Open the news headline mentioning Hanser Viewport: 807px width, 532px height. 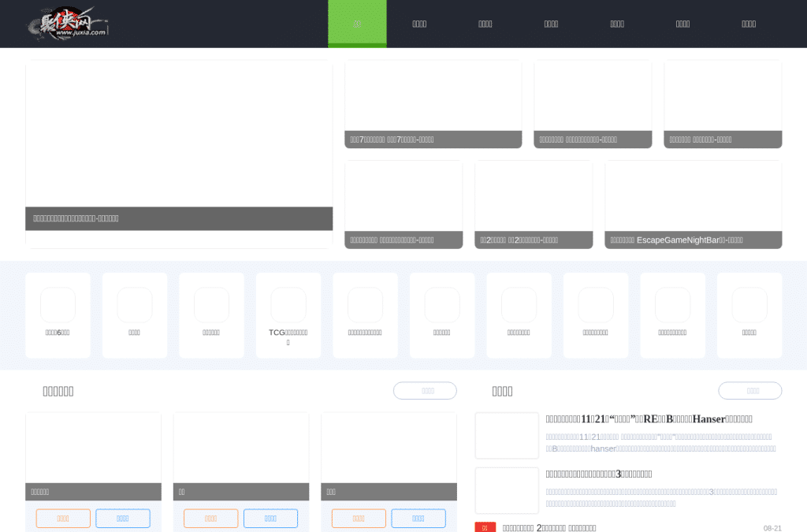[x=649, y=419]
